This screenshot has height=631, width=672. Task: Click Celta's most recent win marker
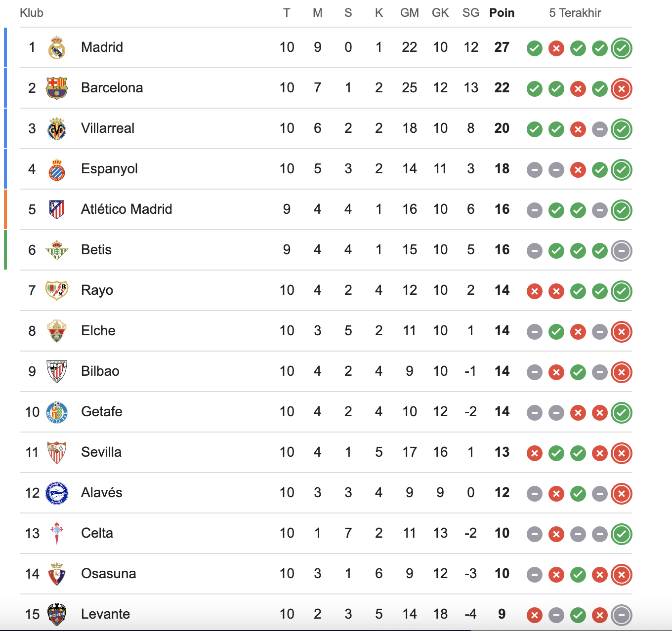622,534
